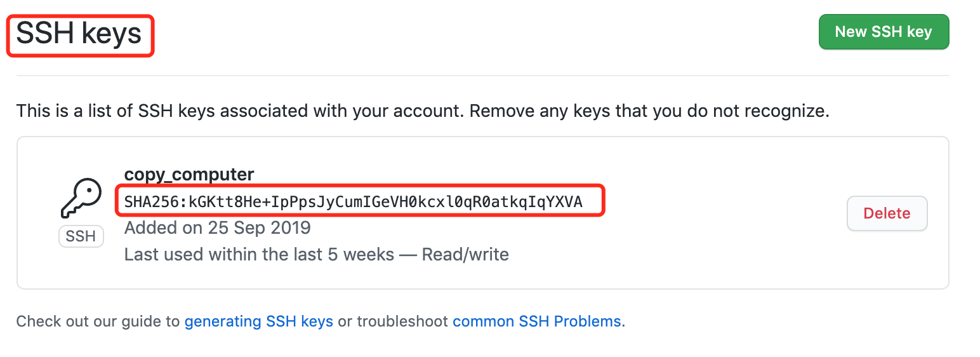Click the key icon beside copy_computer
The height and width of the screenshot is (357, 980).
[81, 199]
